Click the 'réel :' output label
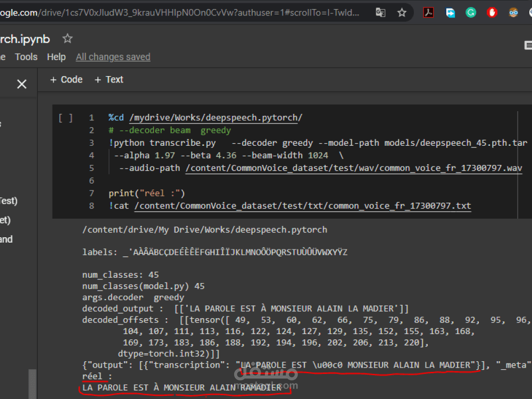Viewport: 532px width, 399px height. pyautogui.click(x=97, y=376)
